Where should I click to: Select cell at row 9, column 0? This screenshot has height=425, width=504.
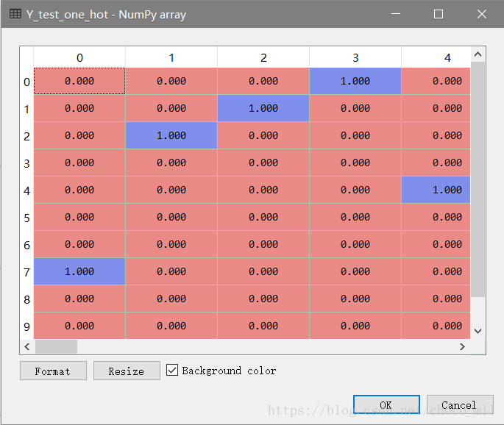coord(79,326)
